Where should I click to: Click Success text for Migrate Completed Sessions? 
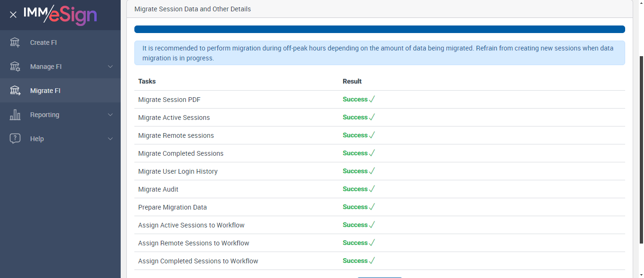(355, 153)
